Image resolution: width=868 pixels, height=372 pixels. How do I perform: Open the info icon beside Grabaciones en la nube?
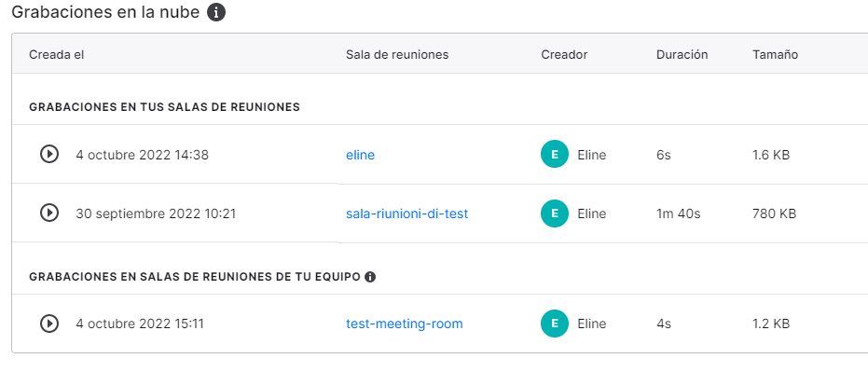216,12
